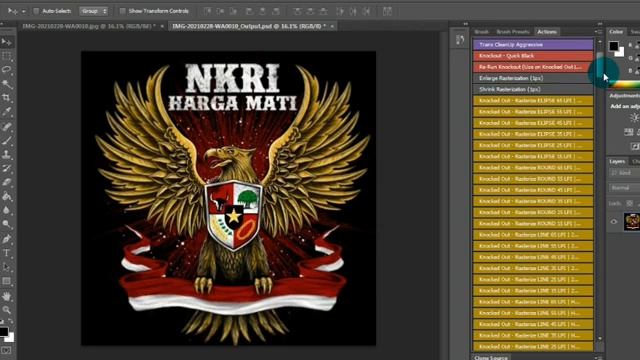Viewport: 640px width, 360px height.
Task: Run the Trans CleanUp Aggressive action
Action: [533, 44]
